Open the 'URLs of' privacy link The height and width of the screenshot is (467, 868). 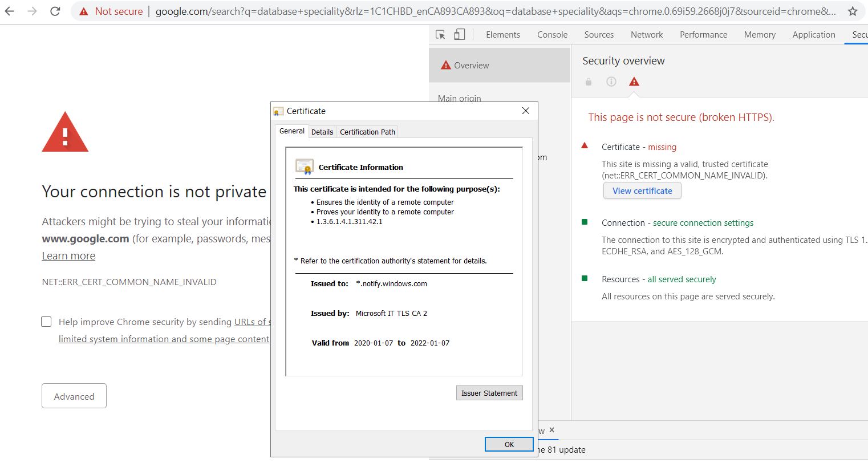(x=252, y=322)
